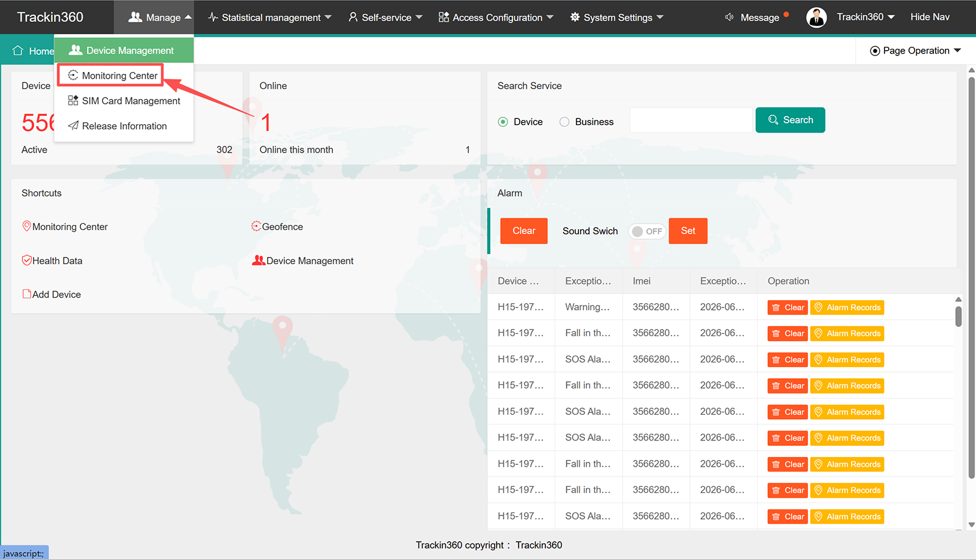Screen dimensions: 976x560
Task: Open Health Data shield shortcut icon
Action: 27,260
